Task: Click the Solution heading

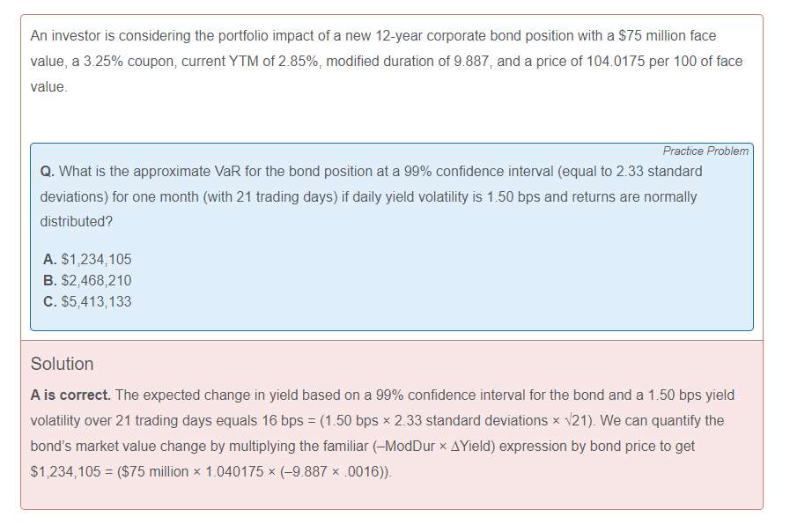Action: (x=62, y=364)
